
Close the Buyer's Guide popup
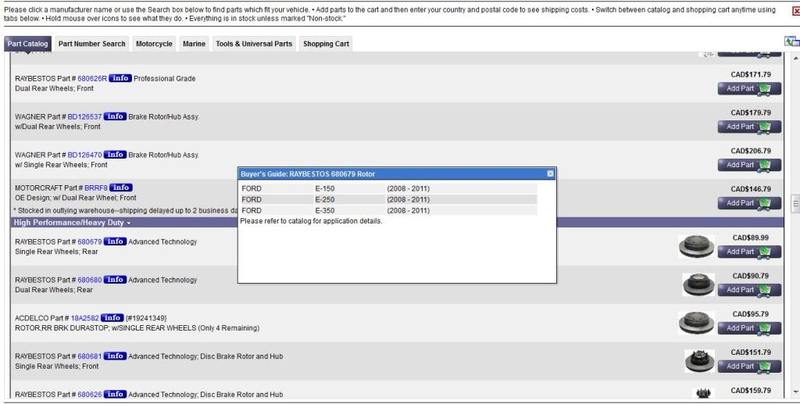(550, 173)
